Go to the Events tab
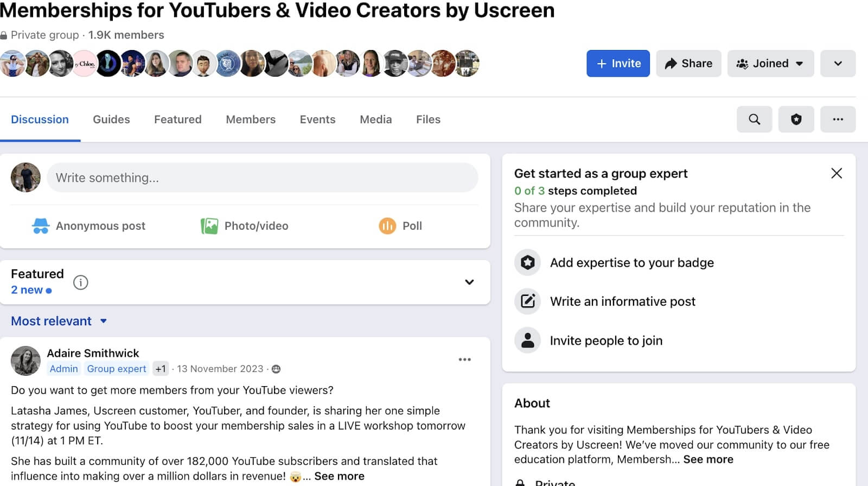This screenshot has height=486, width=868. [x=317, y=119]
